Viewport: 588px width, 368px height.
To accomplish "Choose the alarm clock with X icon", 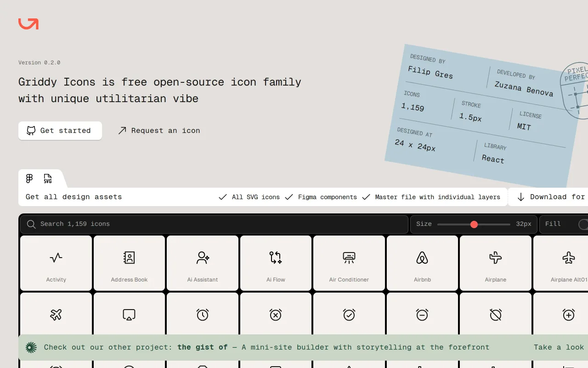I will pos(276,315).
